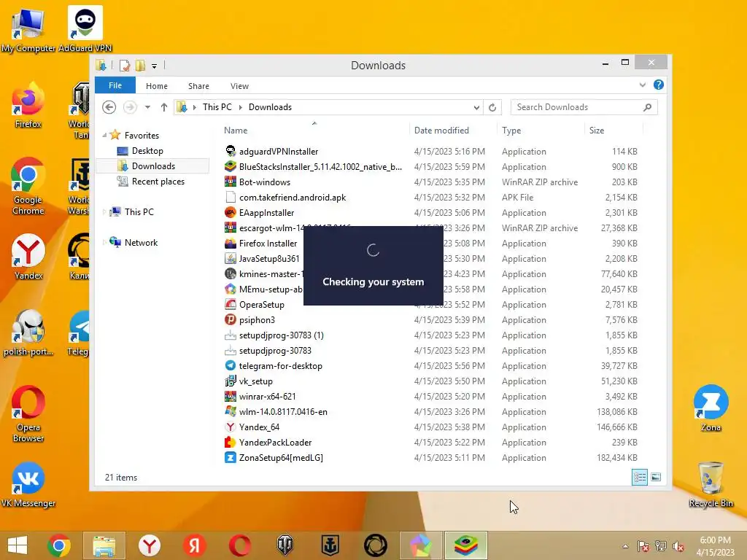Click the muted volume tray icon
Viewport: 747px width, 560px height.
click(678, 546)
